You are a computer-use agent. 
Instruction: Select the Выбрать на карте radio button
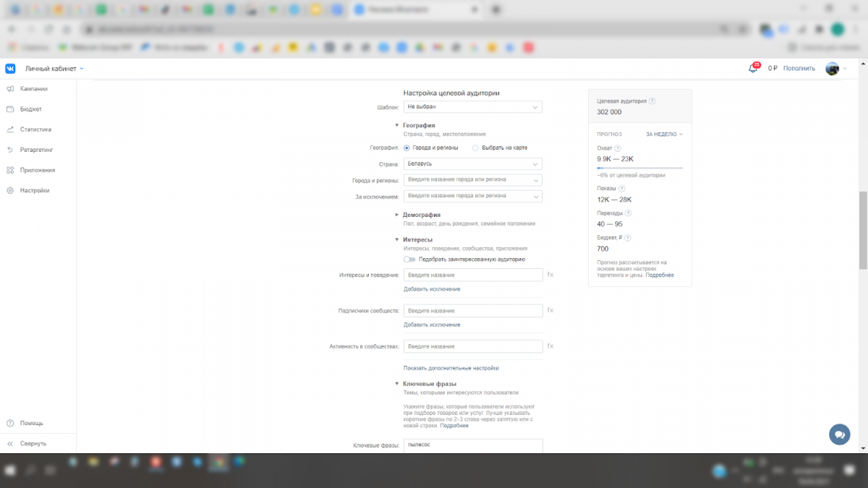tap(475, 147)
